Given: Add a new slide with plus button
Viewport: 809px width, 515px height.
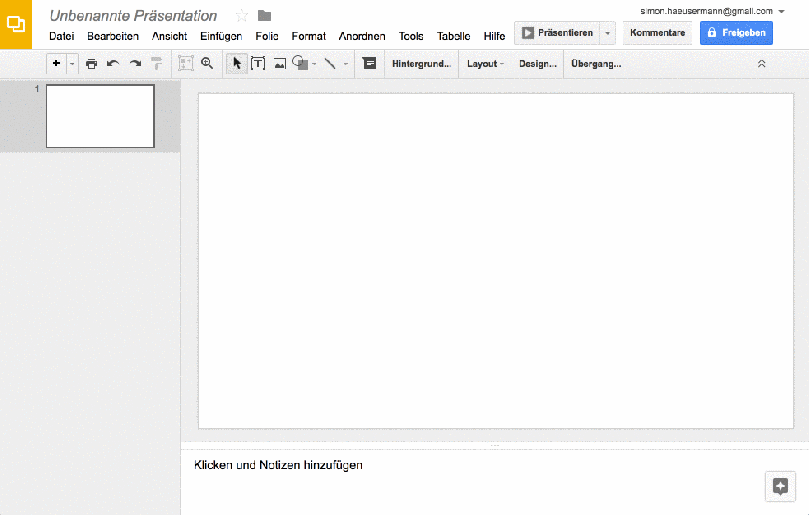Looking at the screenshot, I should click(x=56, y=63).
